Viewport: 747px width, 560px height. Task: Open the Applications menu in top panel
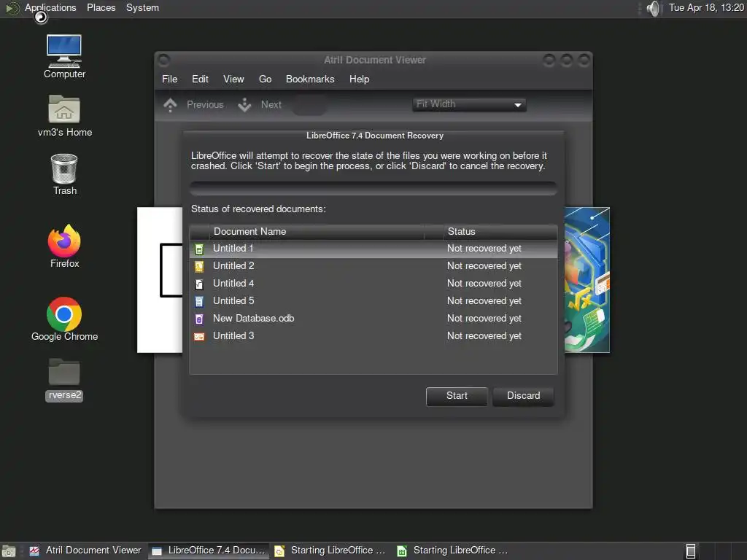pyautogui.click(x=50, y=7)
